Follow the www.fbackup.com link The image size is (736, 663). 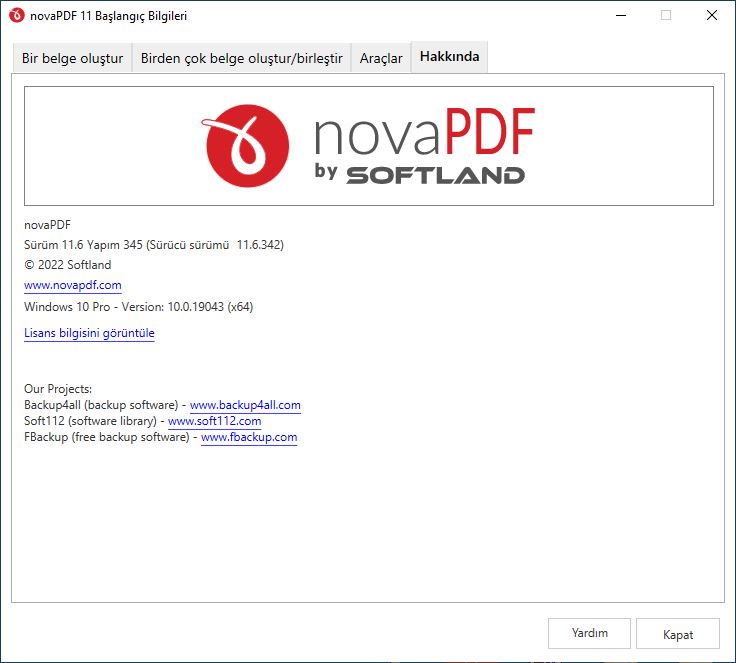coord(249,437)
